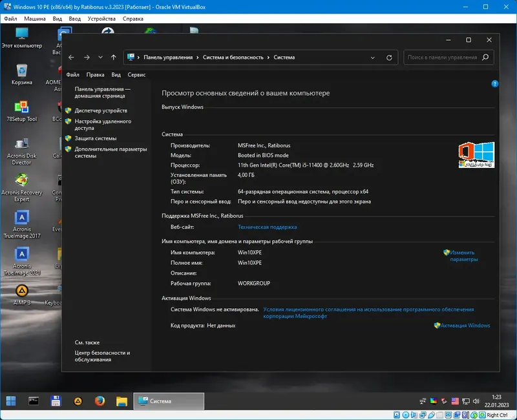Expand the address bar history dropdown
Viewport: 517px width, 420px height.
373,57
